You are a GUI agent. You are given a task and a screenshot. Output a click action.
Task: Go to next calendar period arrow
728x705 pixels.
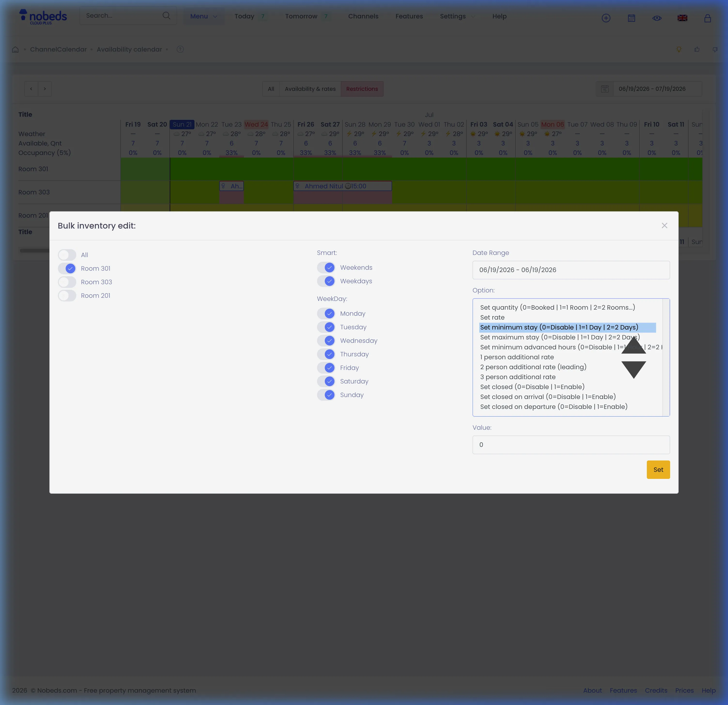click(x=45, y=89)
